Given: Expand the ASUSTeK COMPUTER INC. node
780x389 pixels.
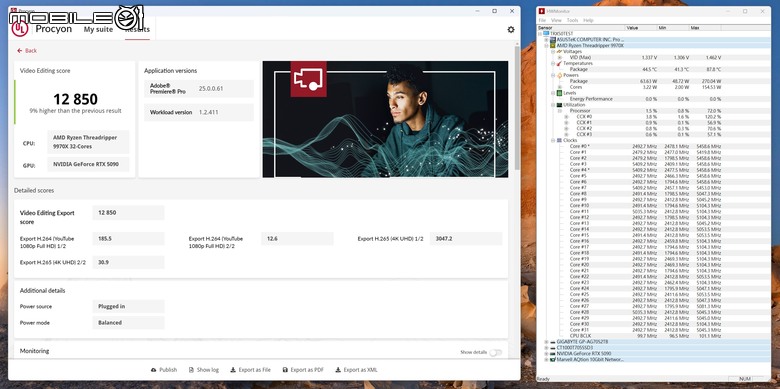Looking at the screenshot, I should pos(546,39).
